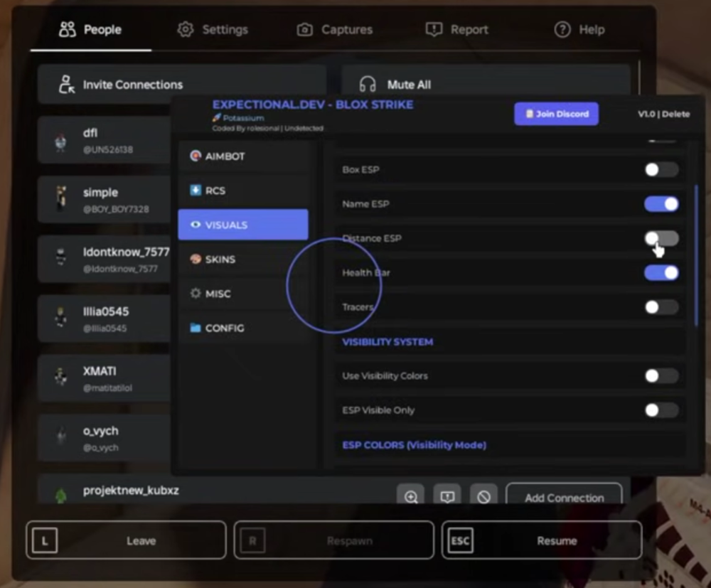Image resolution: width=711 pixels, height=588 pixels.
Task: Click the palette icon next to SKINS
Action: 196,260
